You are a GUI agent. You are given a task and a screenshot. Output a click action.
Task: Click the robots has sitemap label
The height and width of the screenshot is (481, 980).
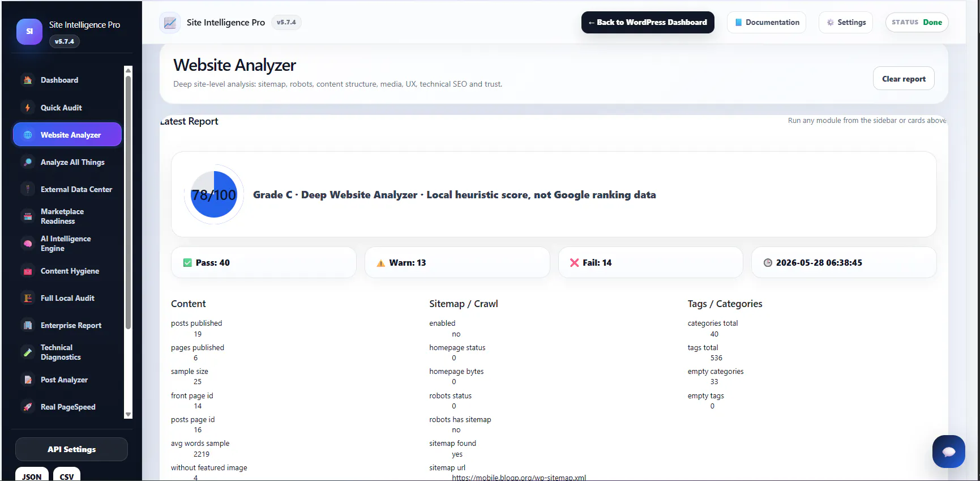click(x=460, y=420)
